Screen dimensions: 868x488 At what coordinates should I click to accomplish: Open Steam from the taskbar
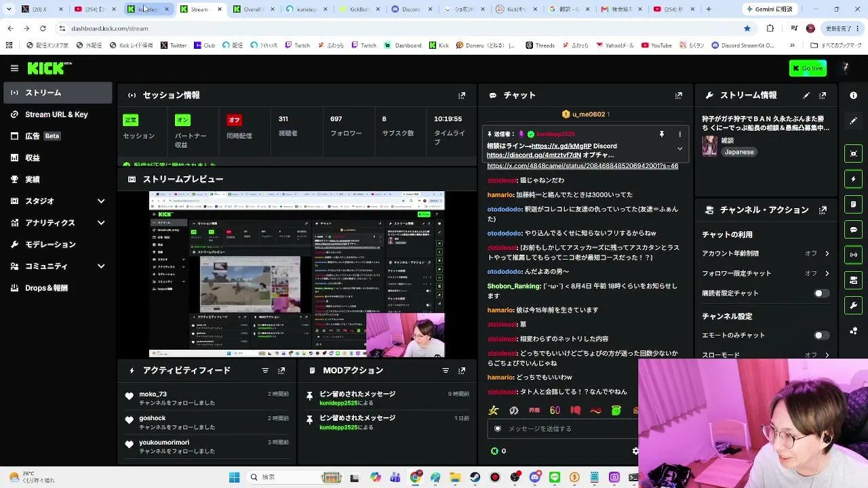pyautogui.click(x=475, y=477)
